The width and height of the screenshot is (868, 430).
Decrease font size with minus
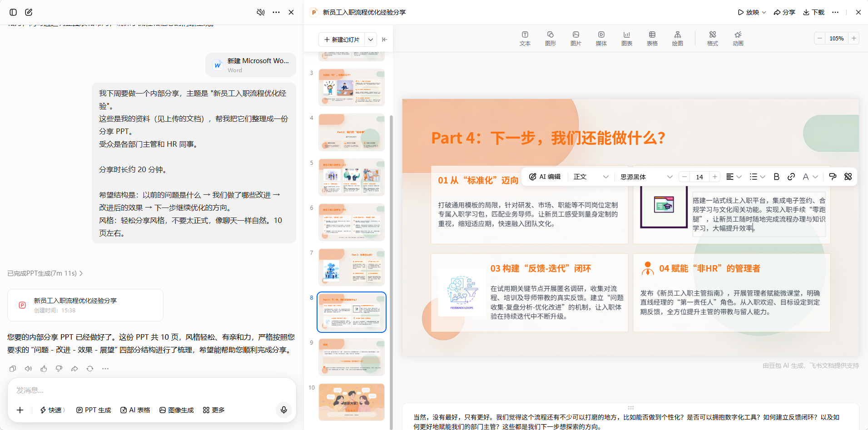point(684,177)
